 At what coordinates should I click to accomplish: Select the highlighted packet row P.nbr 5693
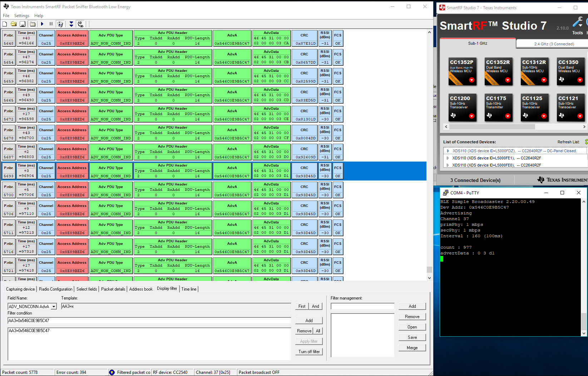[x=214, y=171]
